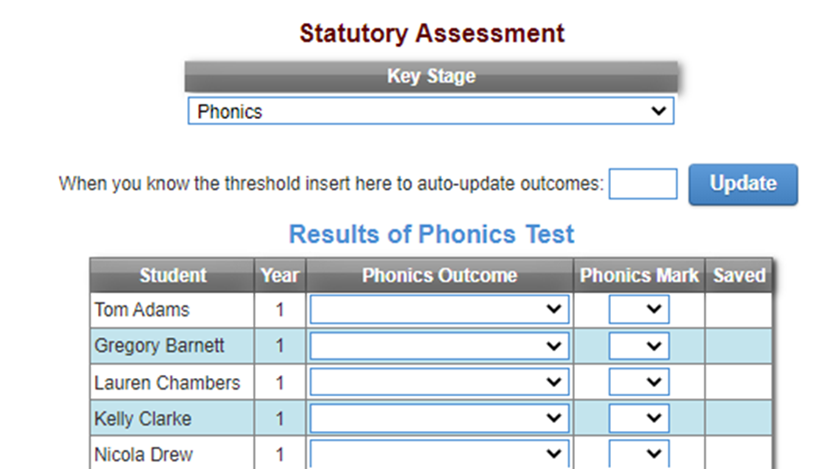Open Phonics Mark dropdown for Nicola Drew
Image resolution: width=831 pixels, height=469 pixels.
click(x=639, y=454)
